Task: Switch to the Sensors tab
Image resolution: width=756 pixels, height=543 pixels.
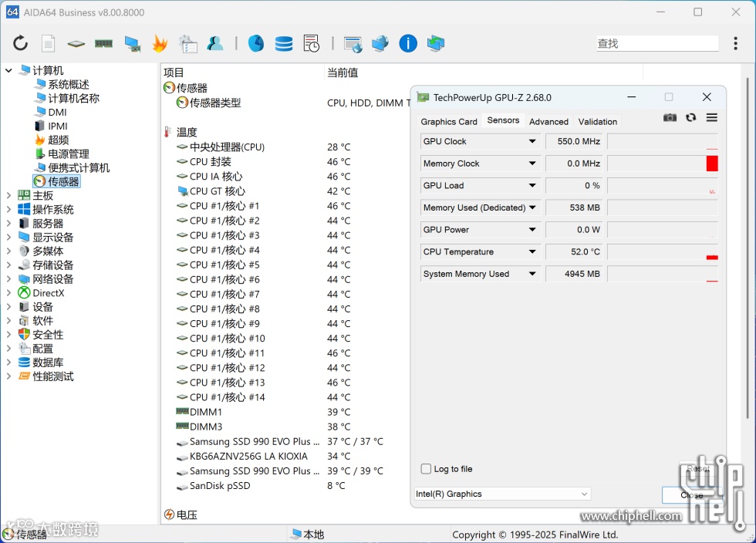Action: pos(503,120)
